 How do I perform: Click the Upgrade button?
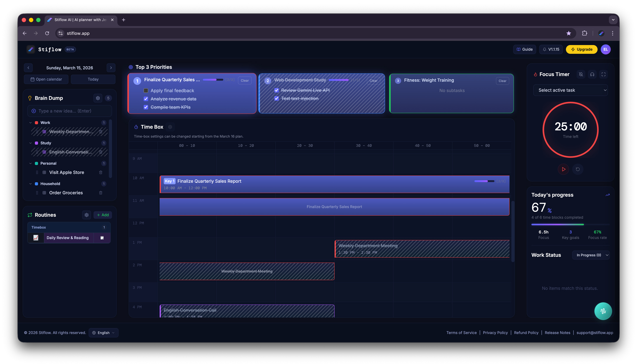pyautogui.click(x=582, y=50)
